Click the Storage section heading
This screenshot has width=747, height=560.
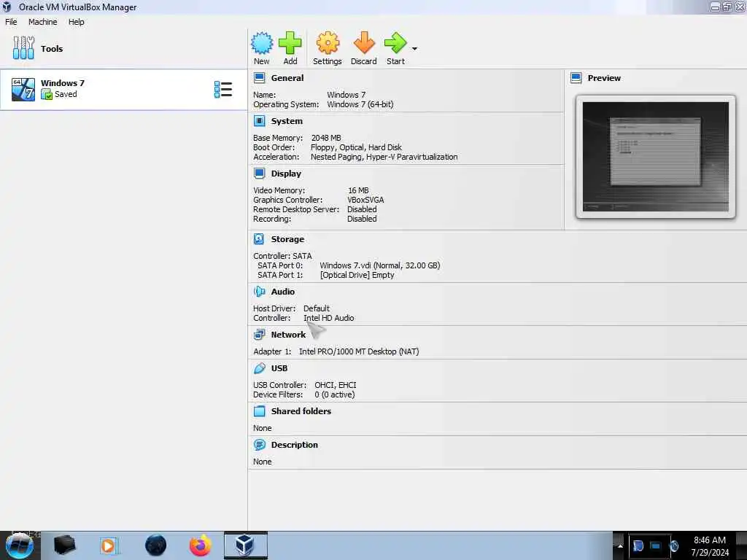coord(287,239)
